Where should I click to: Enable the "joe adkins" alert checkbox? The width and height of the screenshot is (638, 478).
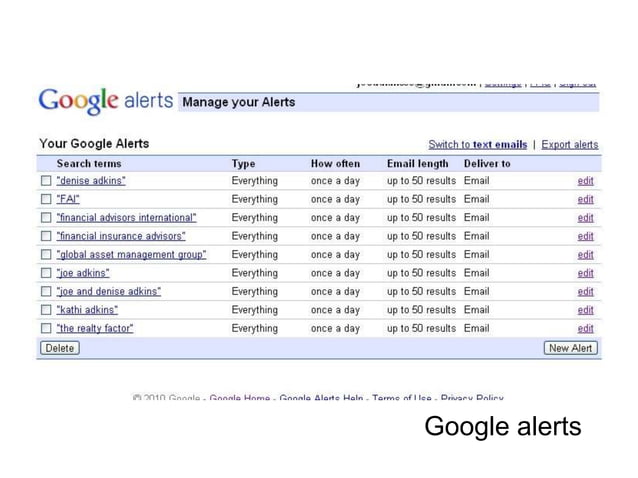[x=46, y=273]
